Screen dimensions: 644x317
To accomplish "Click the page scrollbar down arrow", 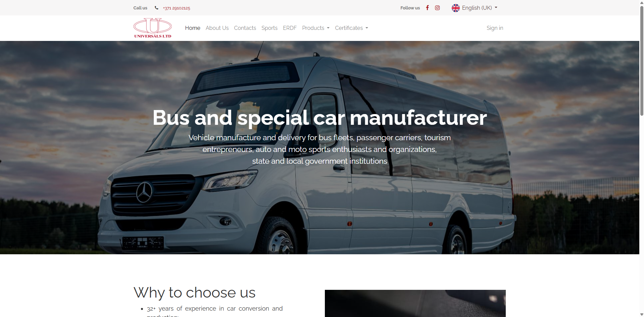I will tap(642, 314).
